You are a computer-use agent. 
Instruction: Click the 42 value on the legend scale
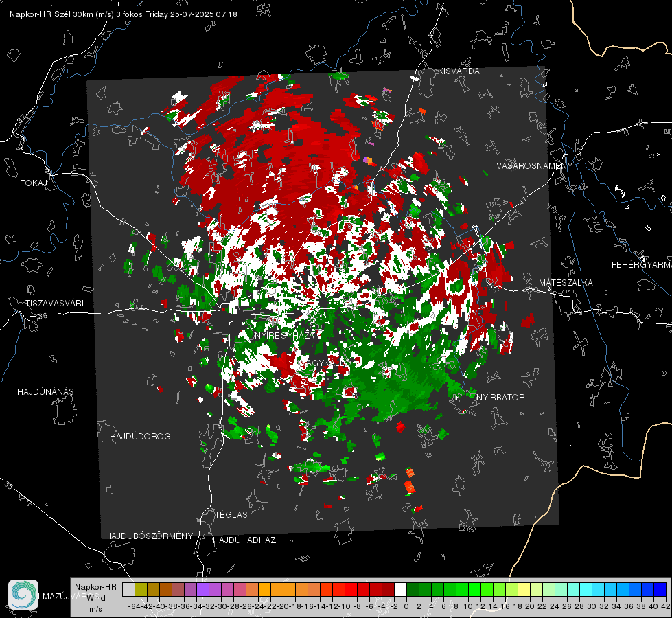tap(665, 606)
